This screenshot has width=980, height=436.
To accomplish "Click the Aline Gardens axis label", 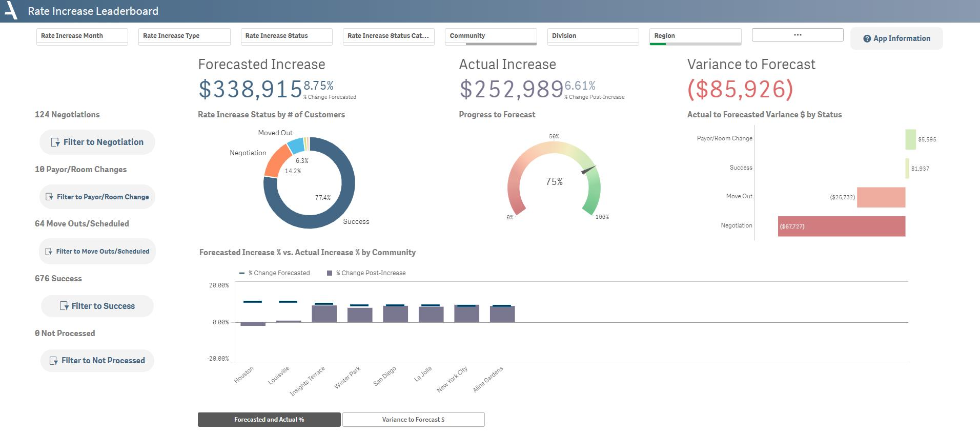I will [488, 380].
